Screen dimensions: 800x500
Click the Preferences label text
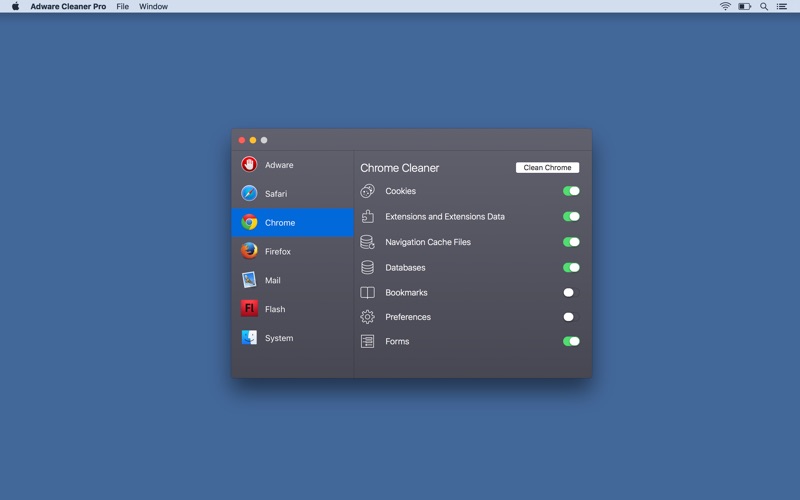(408, 317)
